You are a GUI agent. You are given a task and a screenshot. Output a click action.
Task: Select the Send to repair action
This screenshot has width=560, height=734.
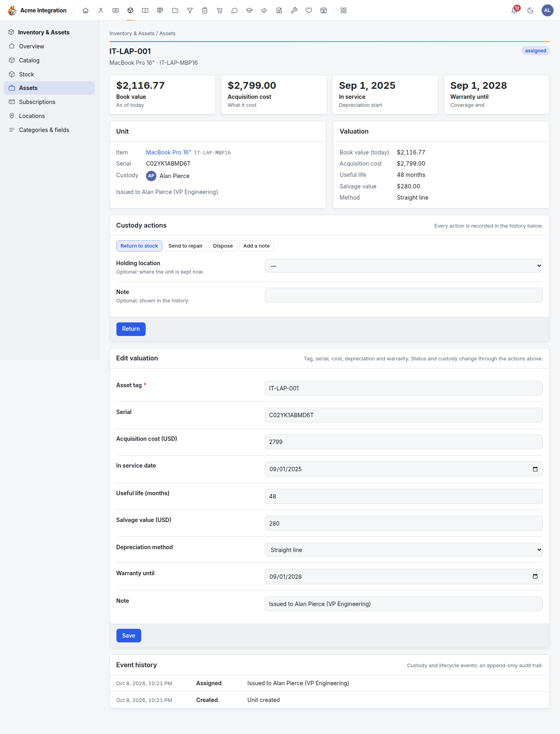pyautogui.click(x=186, y=246)
